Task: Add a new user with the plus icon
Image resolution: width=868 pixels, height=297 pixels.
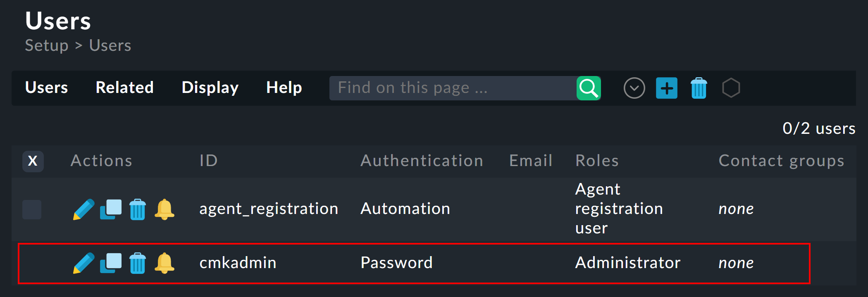Action: point(666,88)
